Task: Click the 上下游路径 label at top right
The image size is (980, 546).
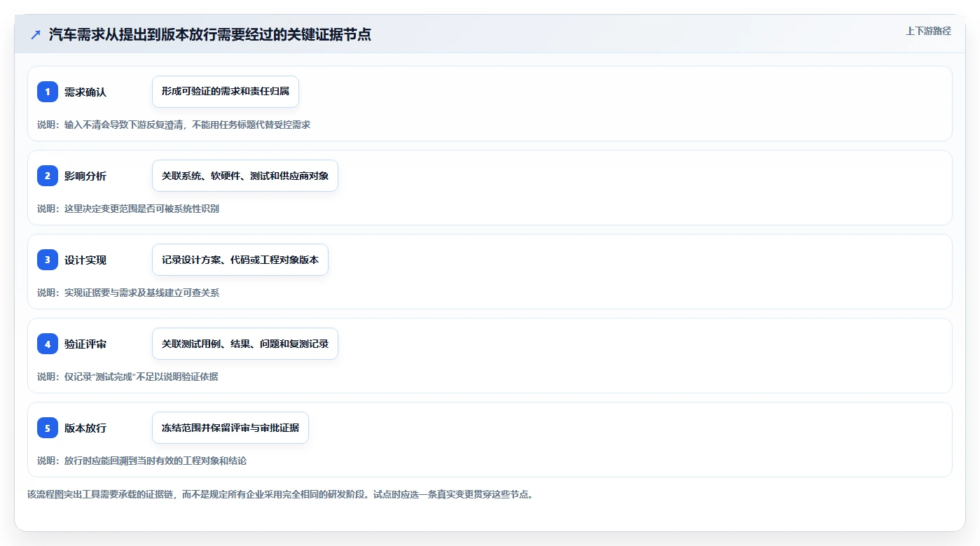Action: (x=928, y=31)
